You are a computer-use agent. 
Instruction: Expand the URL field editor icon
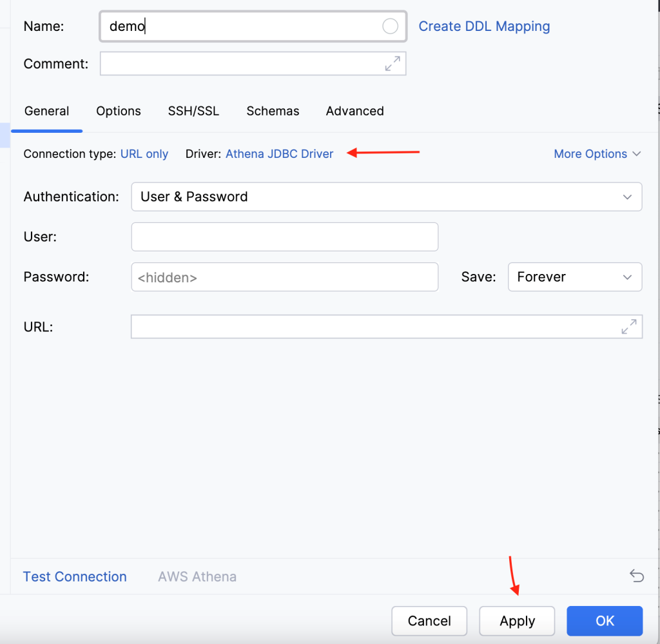629,327
